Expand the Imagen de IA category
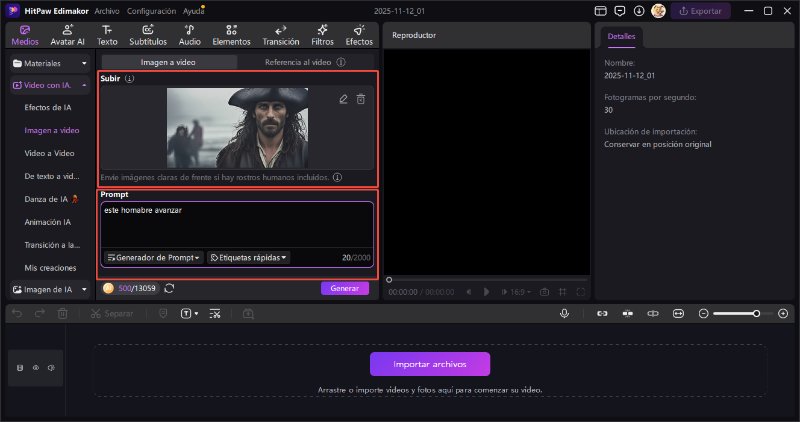 (x=49, y=289)
